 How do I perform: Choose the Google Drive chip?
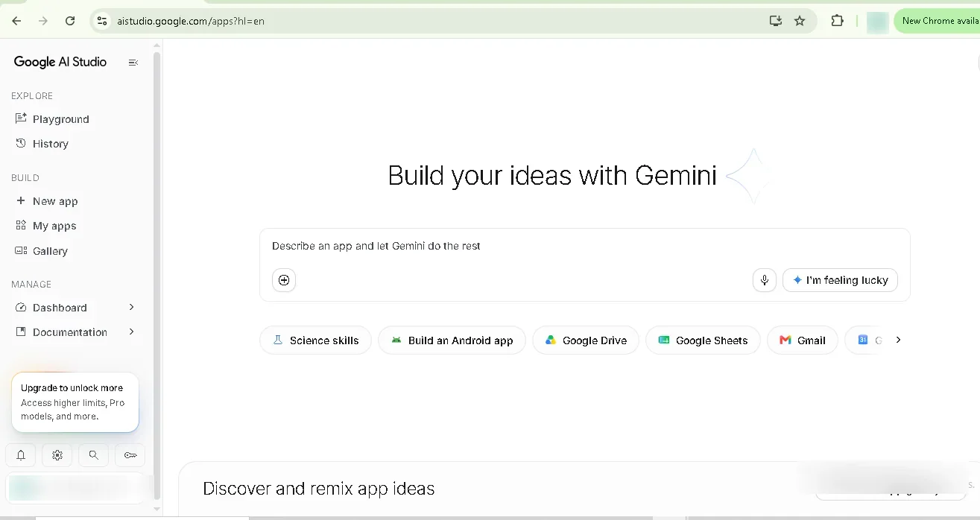586,340
